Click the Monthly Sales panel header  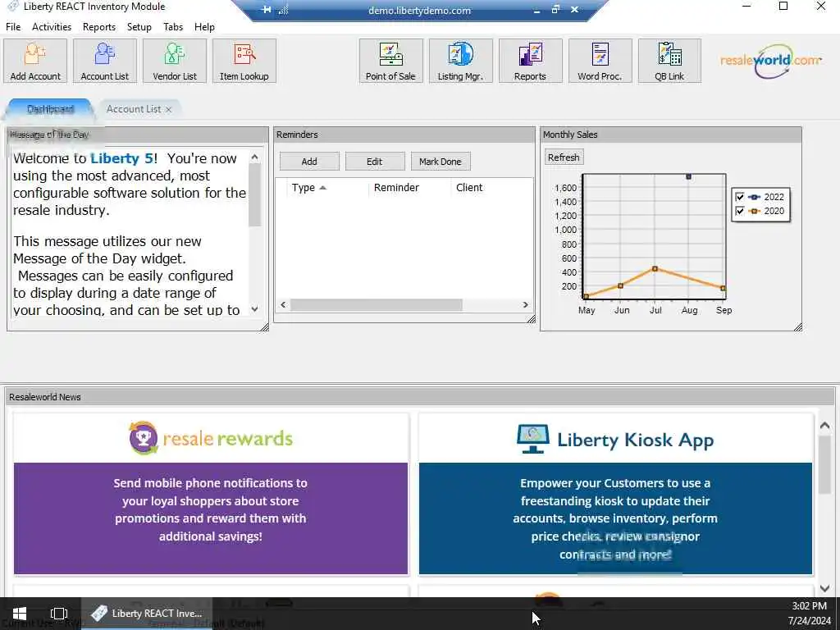[x=671, y=135]
